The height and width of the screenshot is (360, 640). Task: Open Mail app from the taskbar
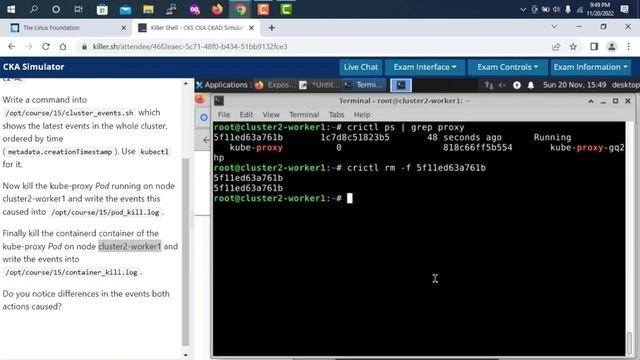point(125,9)
